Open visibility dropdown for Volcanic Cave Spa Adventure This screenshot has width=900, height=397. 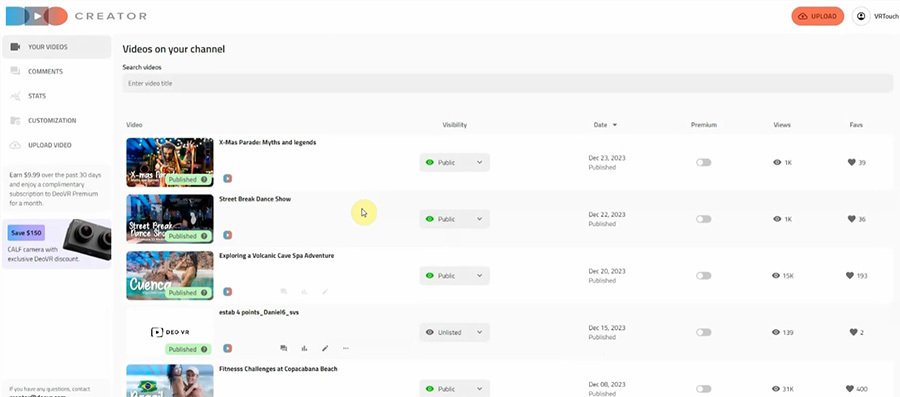point(455,275)
